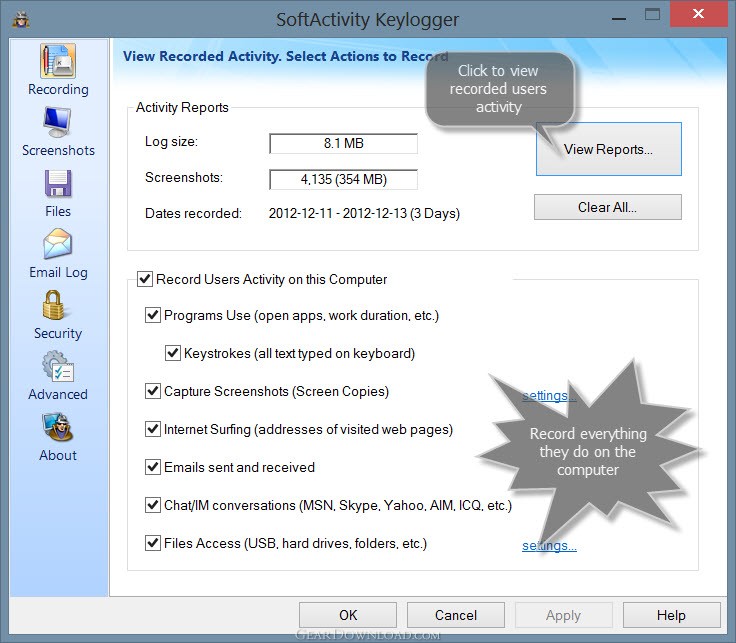This screenshot has width=736, height=643.
Task: Open the Advanced gear icon
Action: [x=58, y=366]
